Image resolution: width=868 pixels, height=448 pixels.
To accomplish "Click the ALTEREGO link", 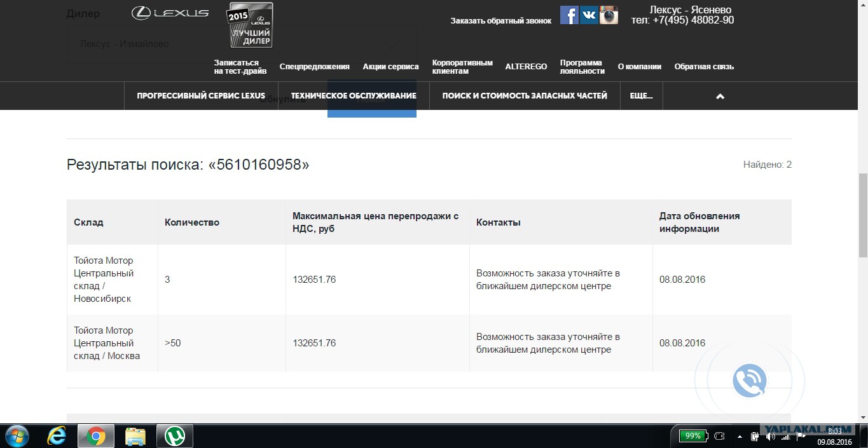I will (526, 67).
